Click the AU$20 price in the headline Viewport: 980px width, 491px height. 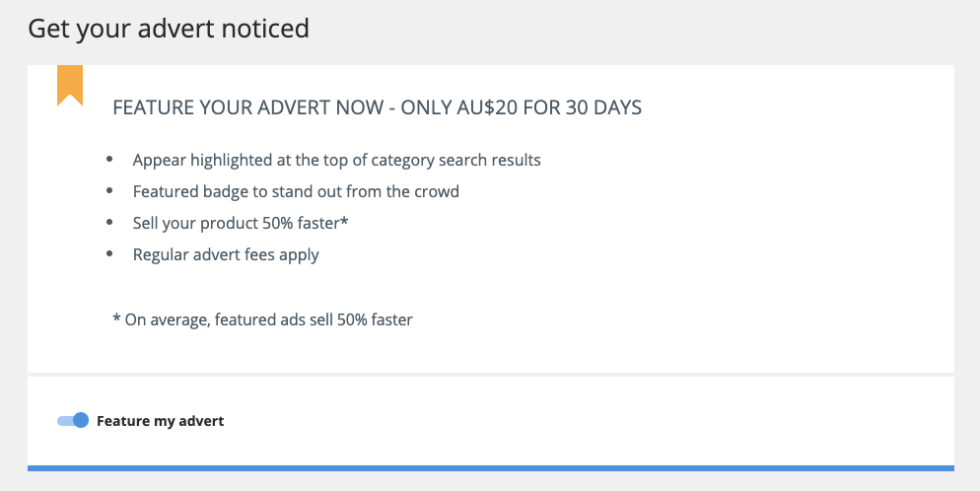tap(487, 107)
